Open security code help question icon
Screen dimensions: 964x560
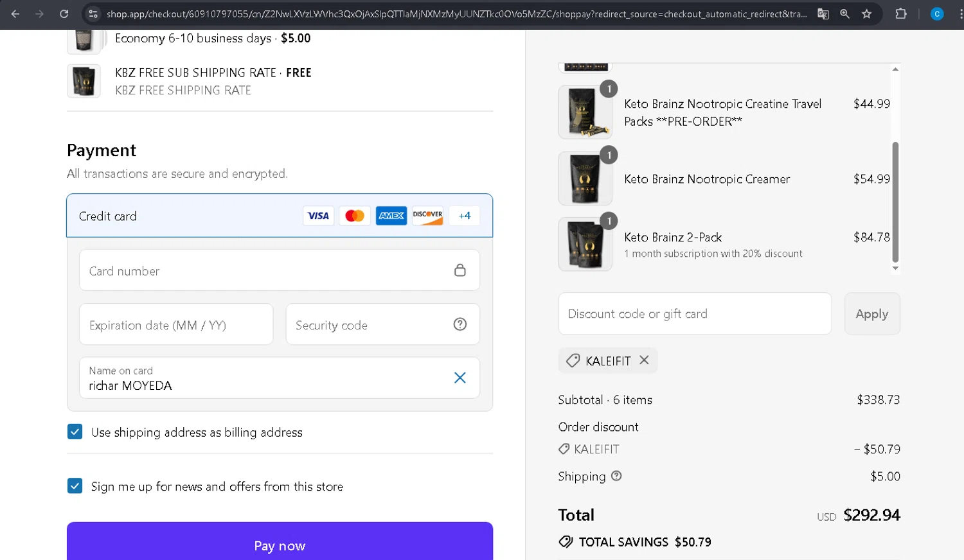(460, 324)
